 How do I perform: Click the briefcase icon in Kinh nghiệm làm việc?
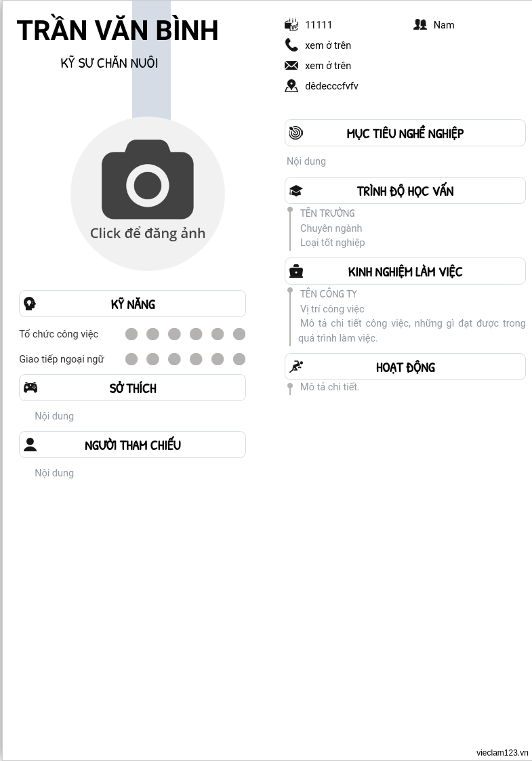296,271
